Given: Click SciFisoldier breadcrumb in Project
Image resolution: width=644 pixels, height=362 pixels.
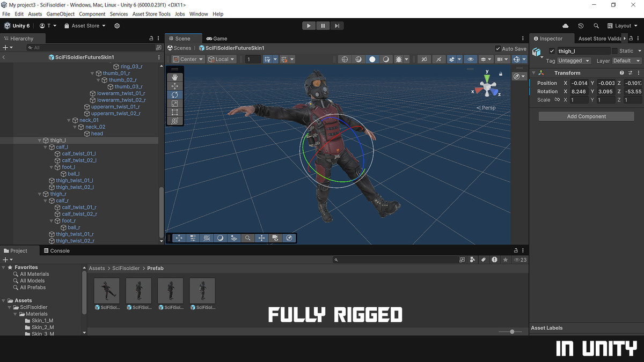Looking at the screenshot, I should click(x=126, y=268).
